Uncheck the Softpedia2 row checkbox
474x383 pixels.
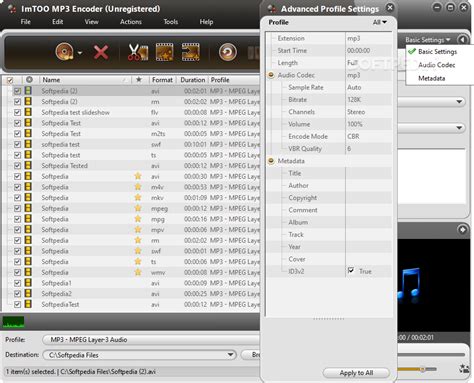click(17, 294)
